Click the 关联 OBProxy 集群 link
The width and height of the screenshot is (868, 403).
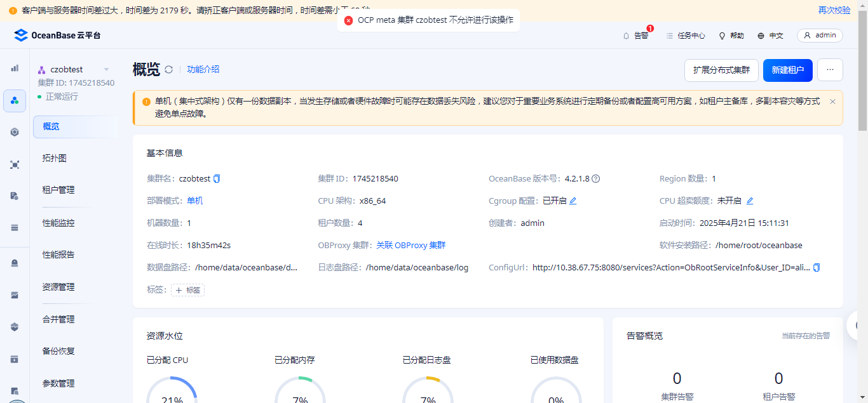click(411, 246)
